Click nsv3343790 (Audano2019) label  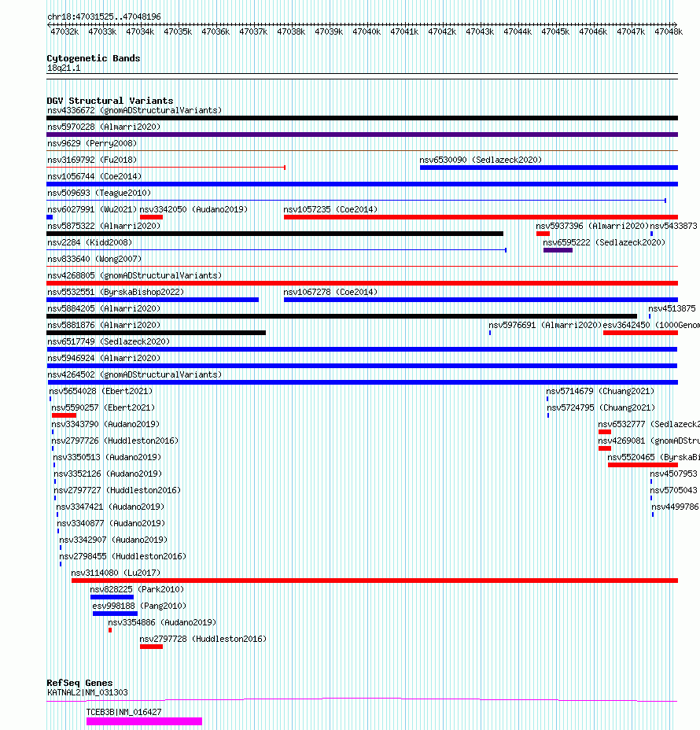[105, 424]
